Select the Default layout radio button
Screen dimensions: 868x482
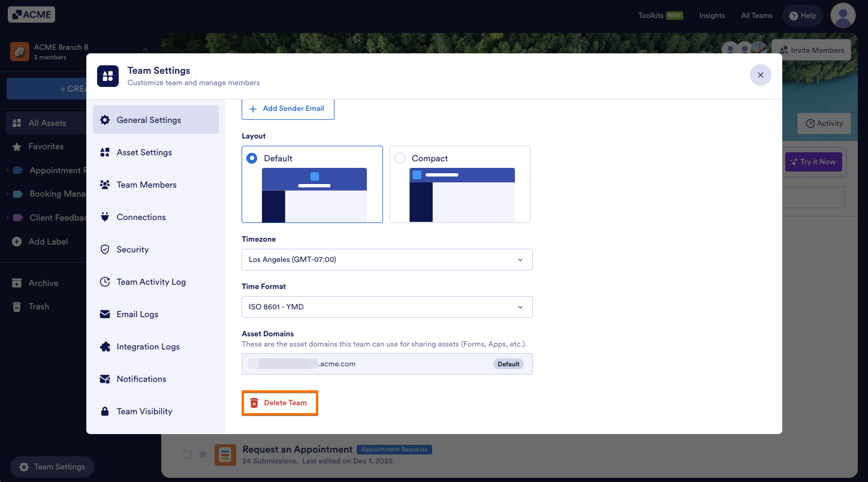252,158
